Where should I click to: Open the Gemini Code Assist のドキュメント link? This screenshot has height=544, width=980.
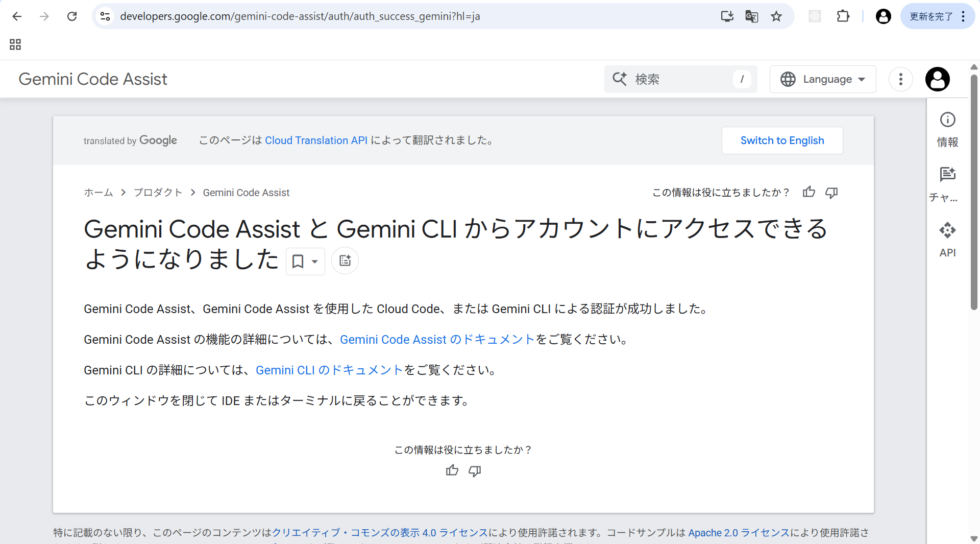[437, 340]
